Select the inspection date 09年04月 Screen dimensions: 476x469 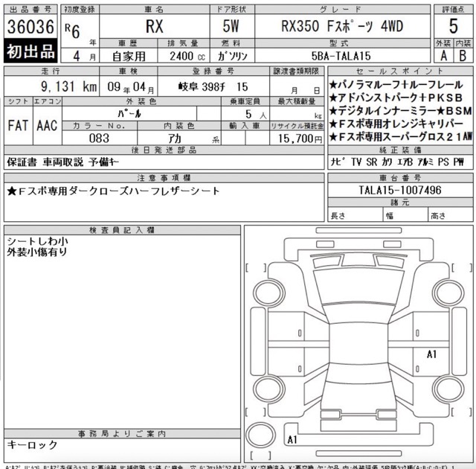coord(131,87)
